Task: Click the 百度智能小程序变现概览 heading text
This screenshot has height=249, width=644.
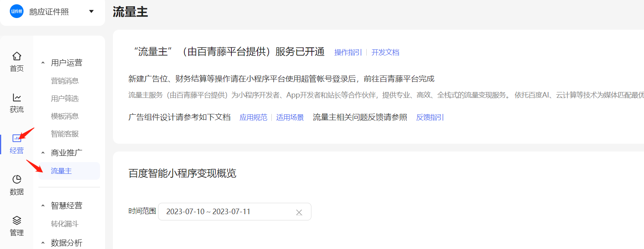Action: [182, 173]
